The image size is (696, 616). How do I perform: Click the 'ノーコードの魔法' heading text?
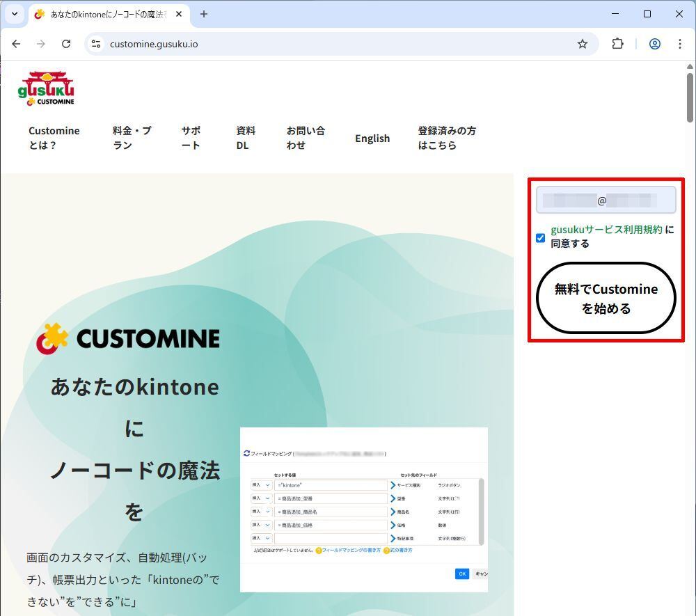[135, 471]
